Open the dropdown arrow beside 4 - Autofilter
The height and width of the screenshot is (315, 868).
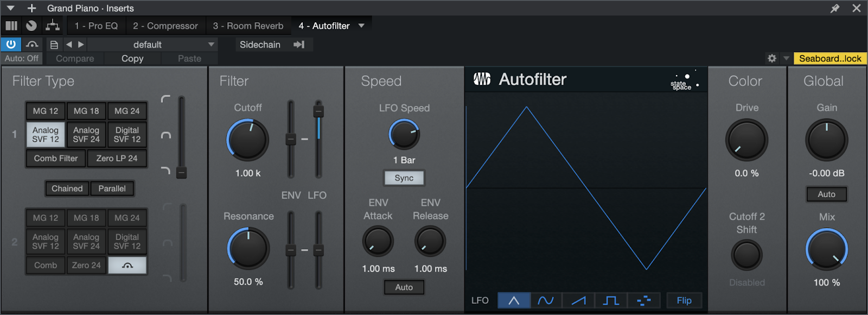click(x=362, y=26)
